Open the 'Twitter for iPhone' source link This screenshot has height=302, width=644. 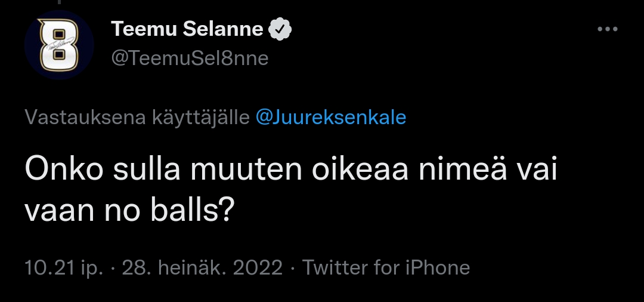[x=385, y=267]
